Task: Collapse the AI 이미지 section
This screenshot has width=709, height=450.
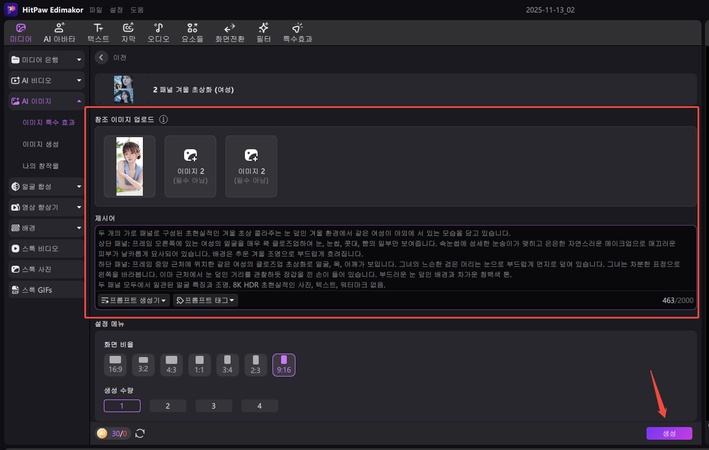Action: 47,101
